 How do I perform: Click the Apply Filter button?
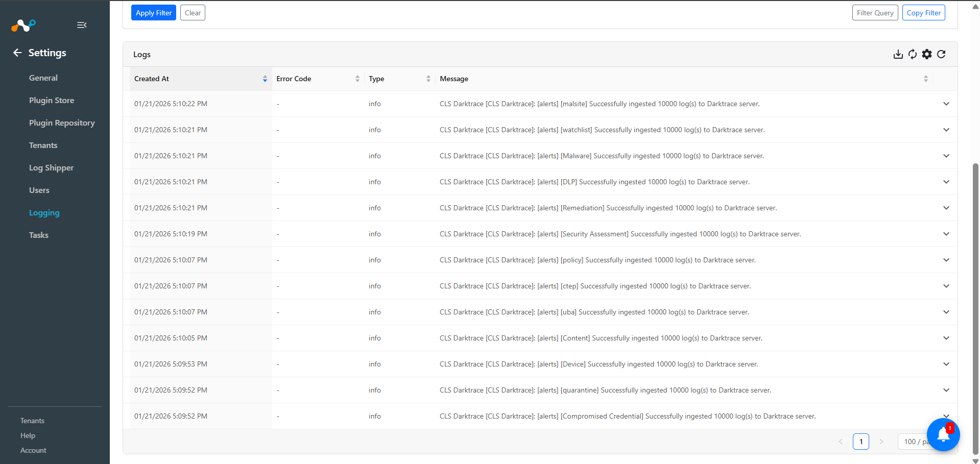tap(153, 13)
